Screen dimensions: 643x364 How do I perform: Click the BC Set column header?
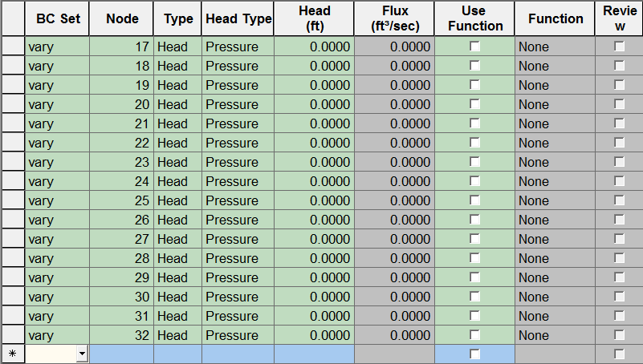pyautogui.click(x=57, y=18)
